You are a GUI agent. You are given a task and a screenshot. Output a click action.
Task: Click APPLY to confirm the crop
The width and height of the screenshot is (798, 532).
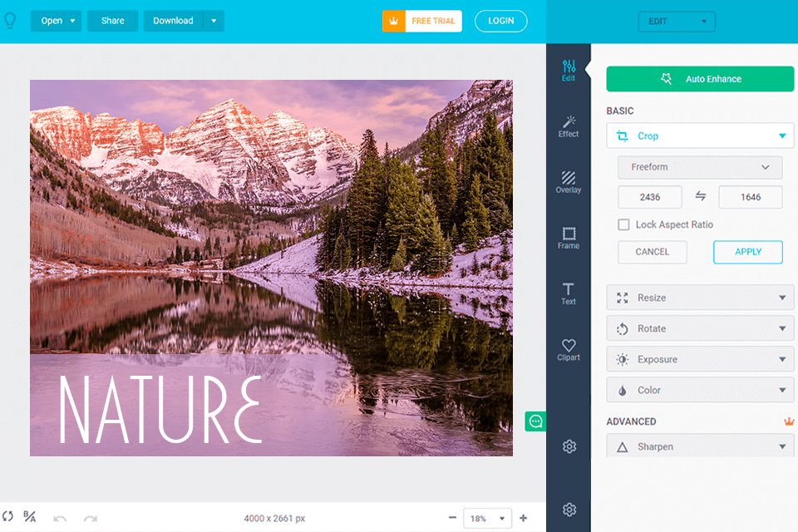pos(748,252)
